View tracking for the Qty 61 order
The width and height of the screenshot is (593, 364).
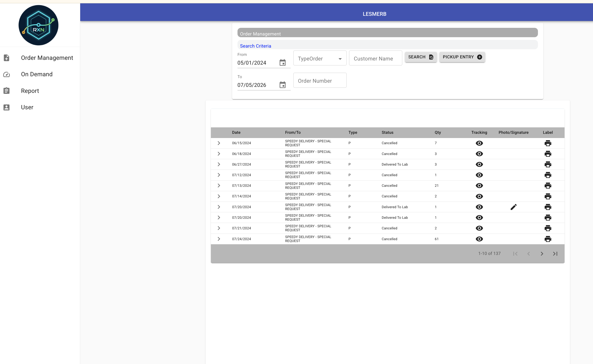coord(479,239)
